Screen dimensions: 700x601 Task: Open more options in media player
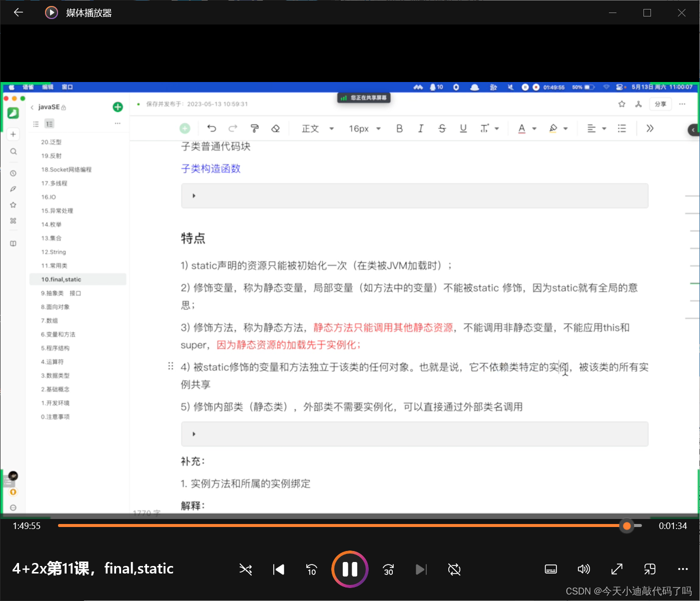coord(683,569)
